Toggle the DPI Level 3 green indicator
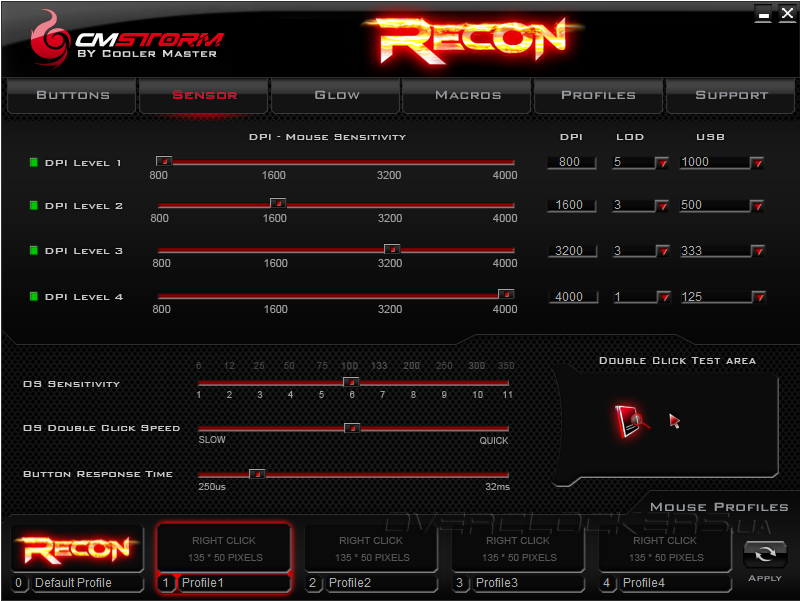Screen dimensions: 800x601 [x=34, y=250]
